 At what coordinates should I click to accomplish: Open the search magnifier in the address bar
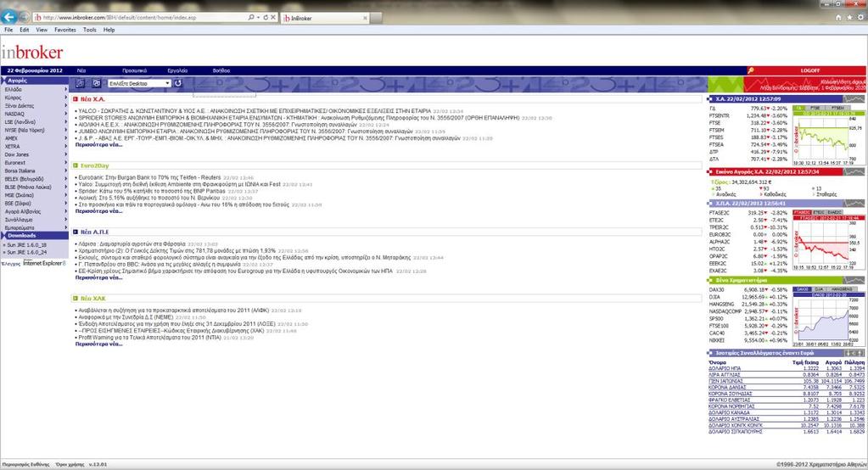pyautogui.click(x=251, y=18)
